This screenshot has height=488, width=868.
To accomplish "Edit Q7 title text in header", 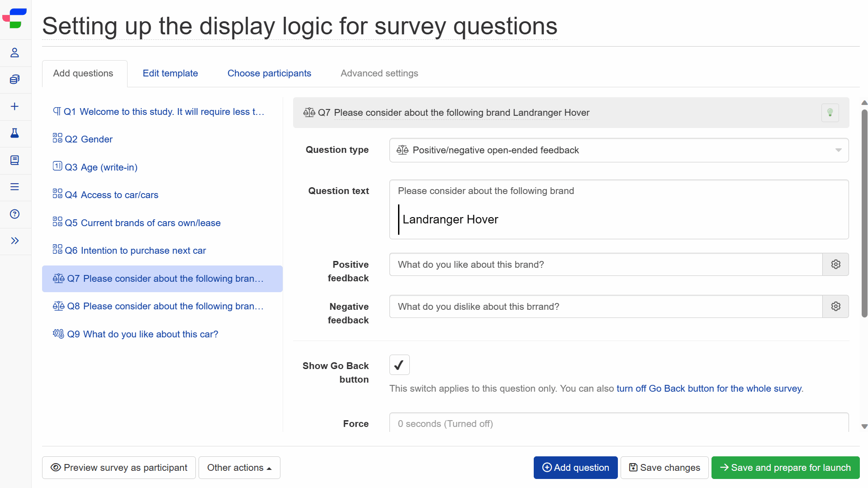I will pos(461,113).
